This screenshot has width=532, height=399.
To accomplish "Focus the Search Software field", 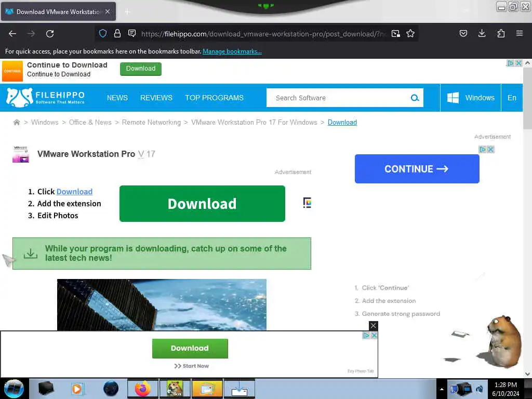I will coord(338,98).
